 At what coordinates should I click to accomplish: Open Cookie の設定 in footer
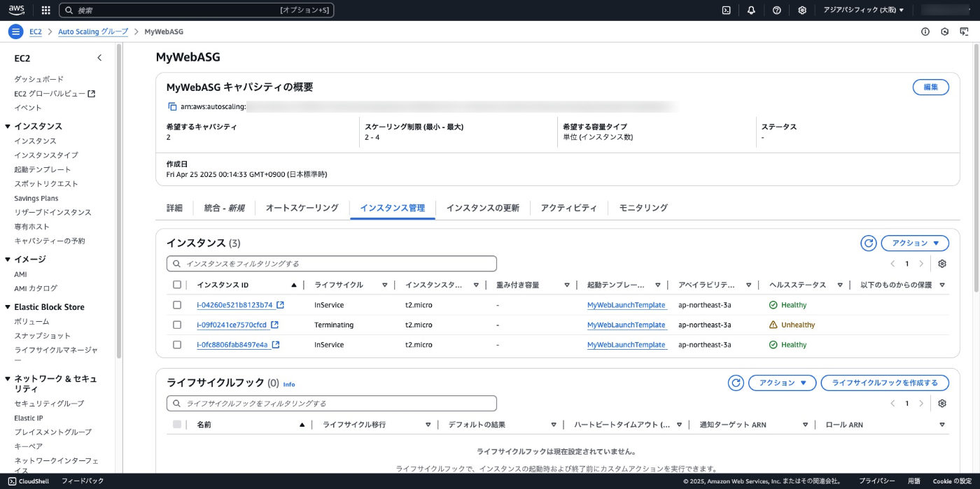point(952,481)
